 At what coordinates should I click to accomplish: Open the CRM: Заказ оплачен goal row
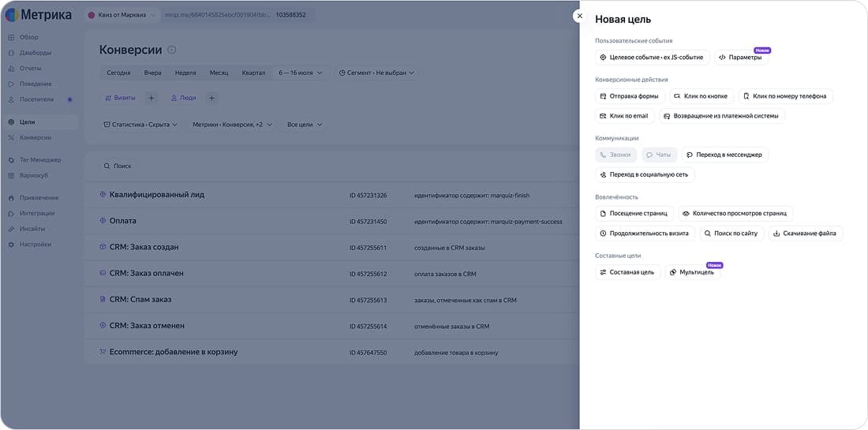[332, 273]
